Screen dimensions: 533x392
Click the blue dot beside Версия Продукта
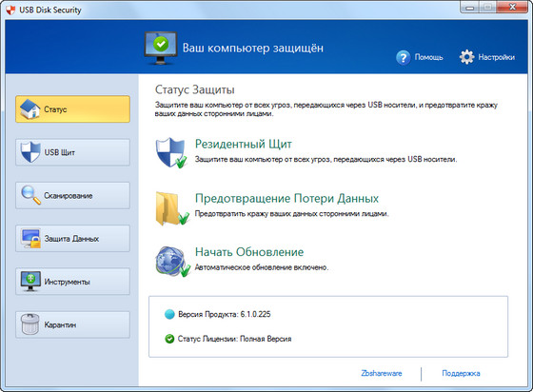[x=169, y=314]
